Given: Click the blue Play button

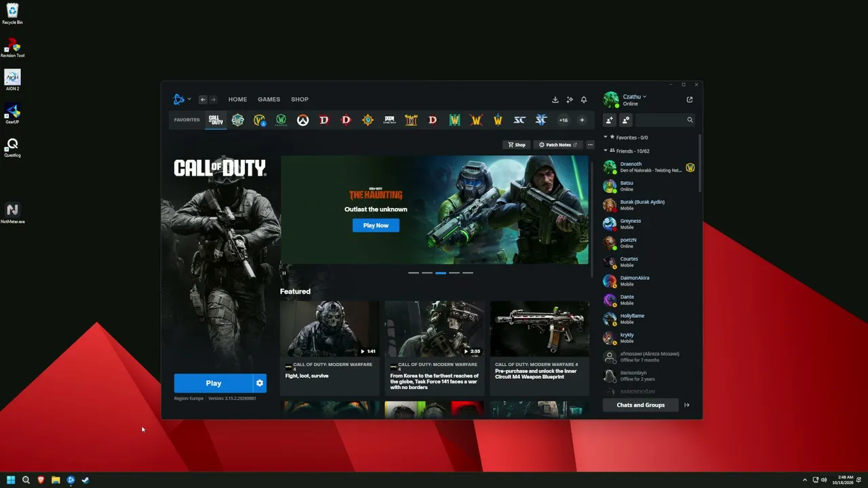Looking at the screenshot, I should (x=214, y=383).
